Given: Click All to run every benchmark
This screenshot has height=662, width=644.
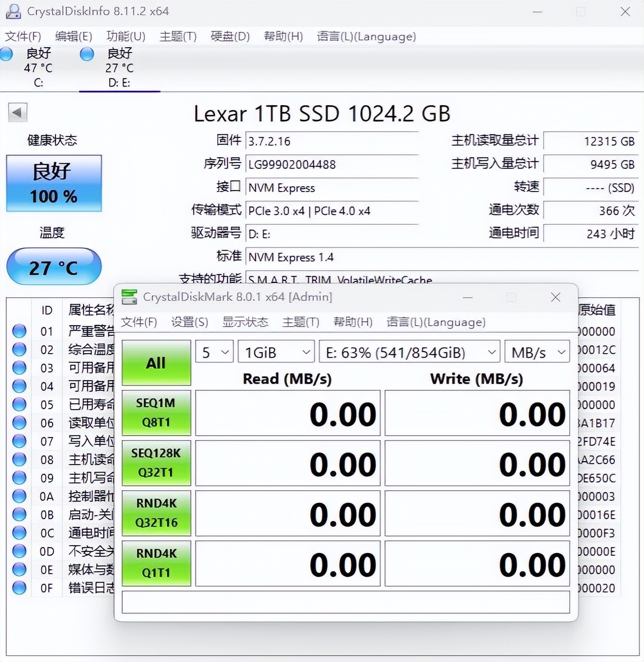Looking at the screenshot, I should coord(156,362).
